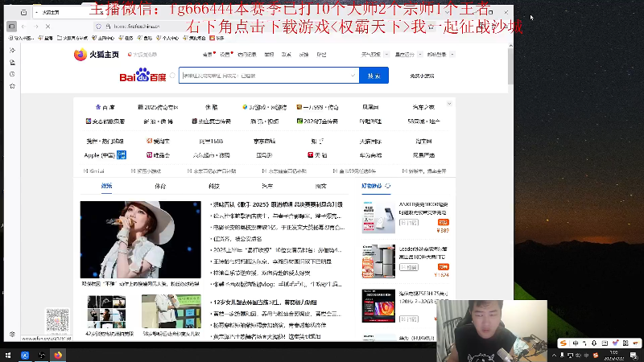This screenshot has height=362, width=644.
Task: Go forward with the browser forward arrow
Action: (36, 27)
